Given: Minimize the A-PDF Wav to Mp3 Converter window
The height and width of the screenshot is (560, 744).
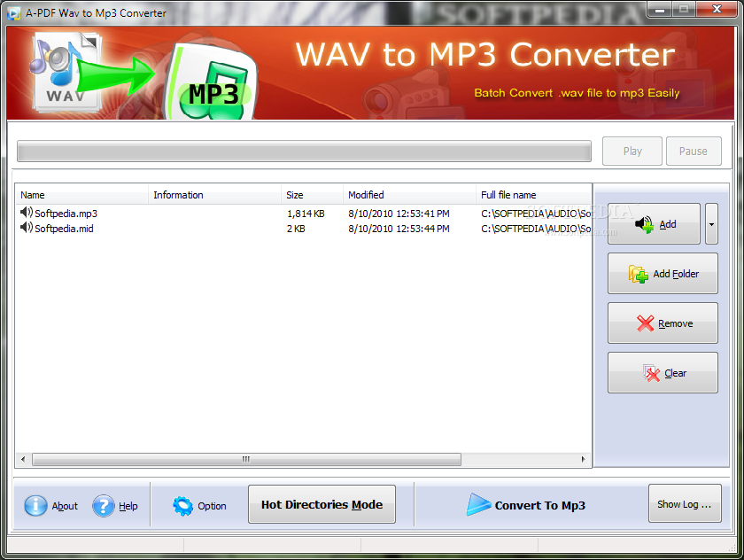Looking at the screenshot, I should pos(659,9).
